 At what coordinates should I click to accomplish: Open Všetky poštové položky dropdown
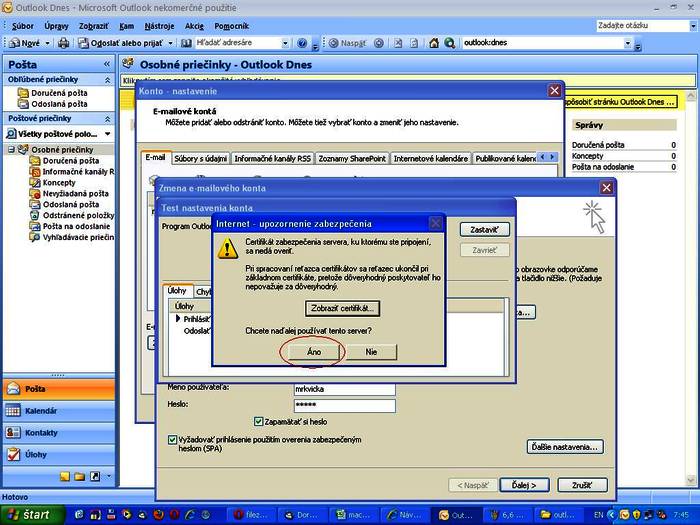pos(107,134)
